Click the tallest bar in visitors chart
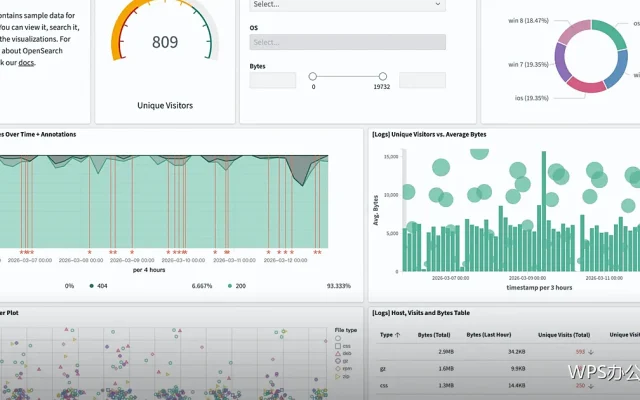The width and height of the screenshot is (640, 400). (x=544, y=211)
